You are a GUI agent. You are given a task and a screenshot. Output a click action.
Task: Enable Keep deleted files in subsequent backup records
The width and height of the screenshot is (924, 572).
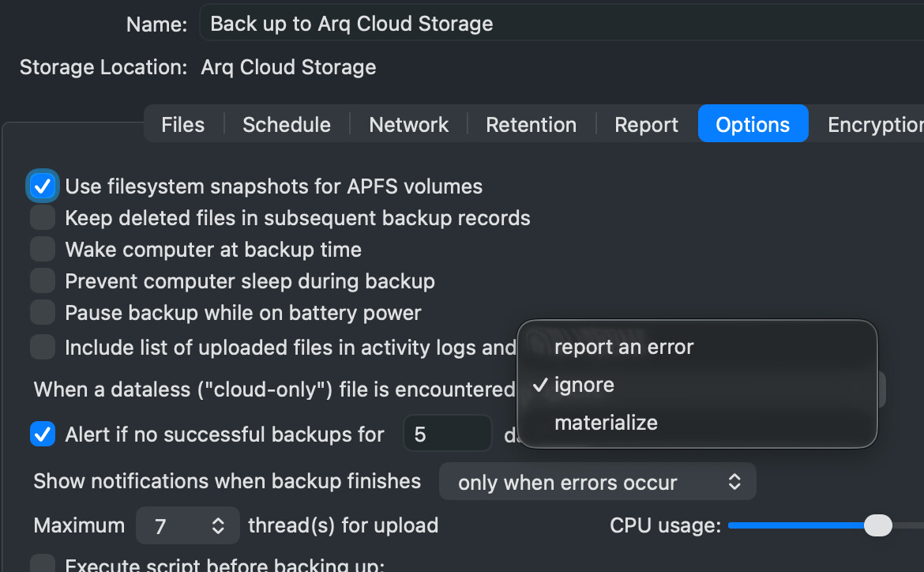43,218
